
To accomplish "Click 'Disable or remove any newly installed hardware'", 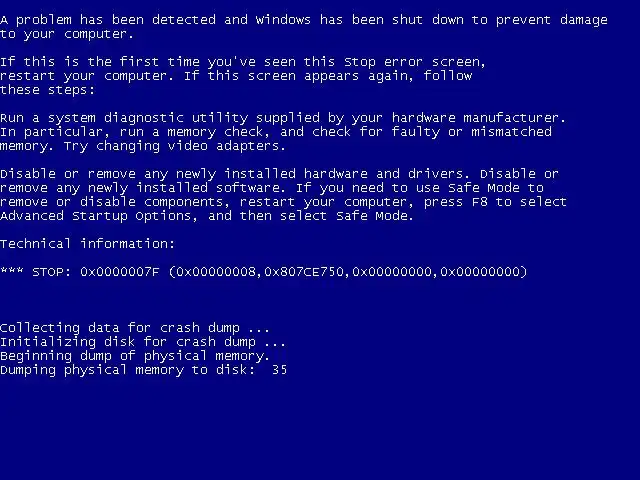I will tap(184, 174).
